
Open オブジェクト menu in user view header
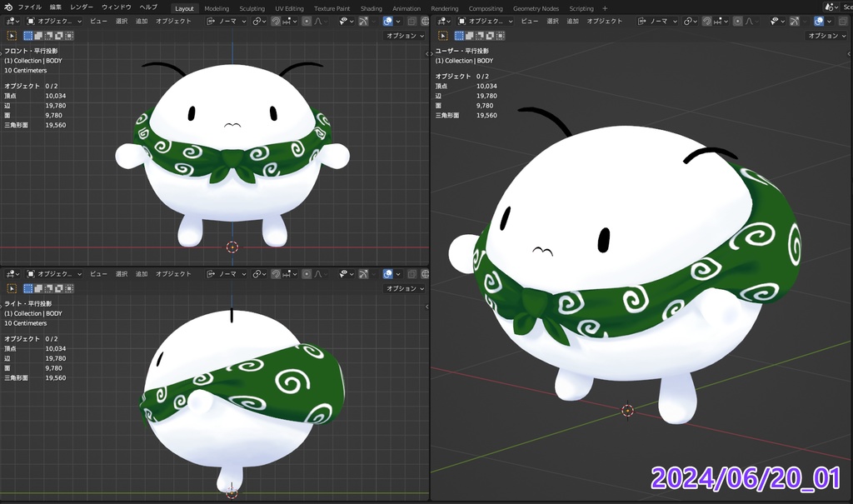coord(605,21)
